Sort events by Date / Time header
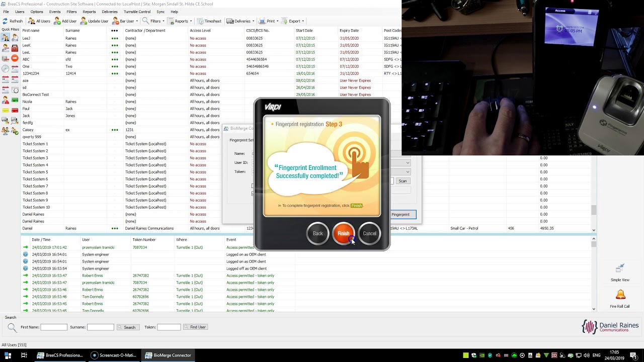This screenshot has width=644, height=362. coord(41,240)
